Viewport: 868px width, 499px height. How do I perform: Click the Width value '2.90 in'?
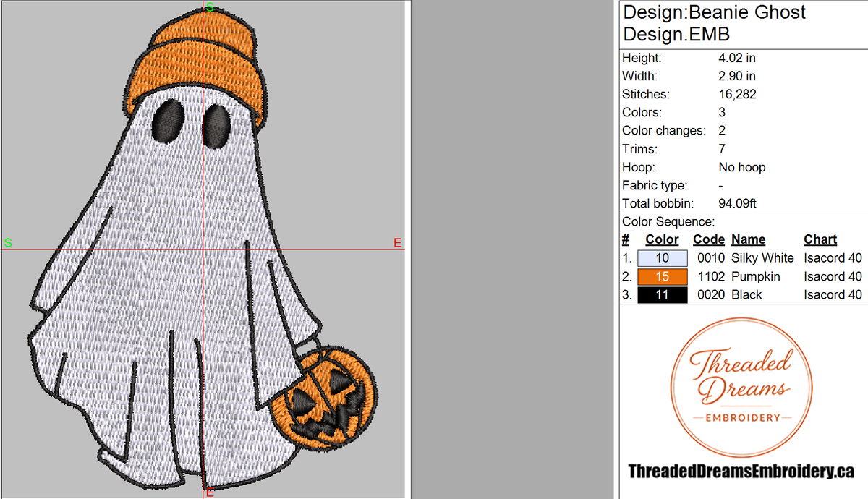(737, 76)
